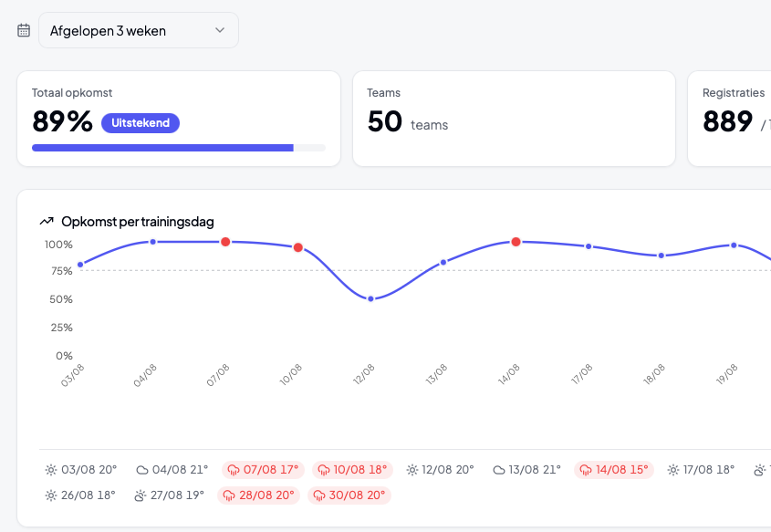Click the '27/08 19°' weather label
Image resolution: width=771 pixels, height=532 pixels.
click(x=178, y=495)
